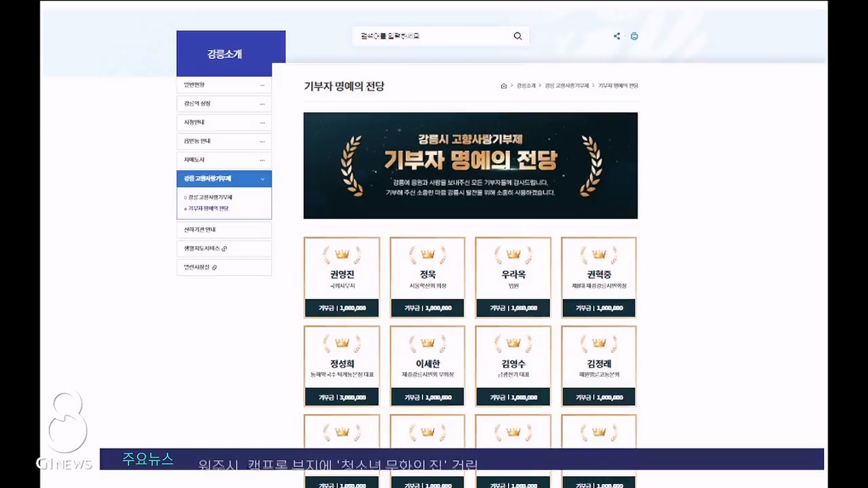Click the 강릉 고향사랑기부제 breadcrumb link

coord(567,86)
